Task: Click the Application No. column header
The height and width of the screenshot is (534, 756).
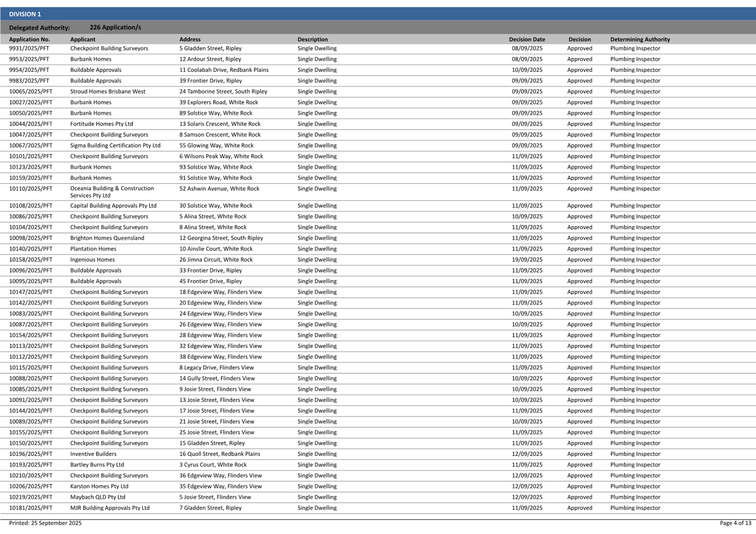Action: pos(30,39)
